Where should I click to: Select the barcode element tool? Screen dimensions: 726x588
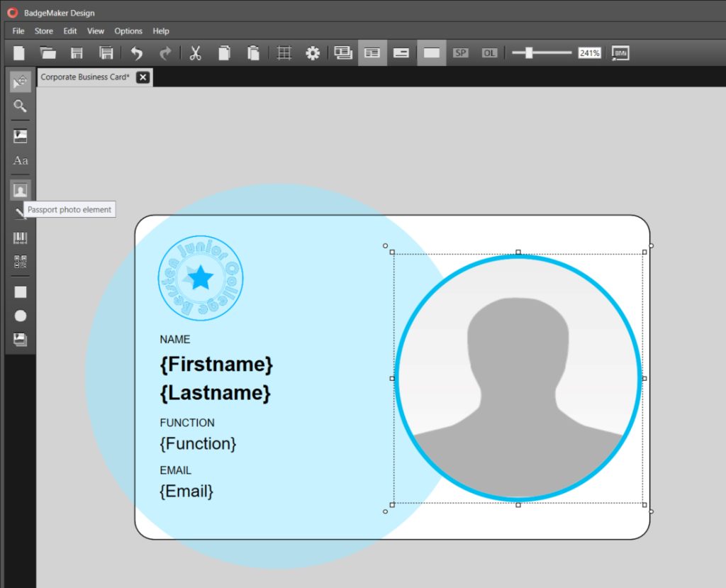pos(19,237)
